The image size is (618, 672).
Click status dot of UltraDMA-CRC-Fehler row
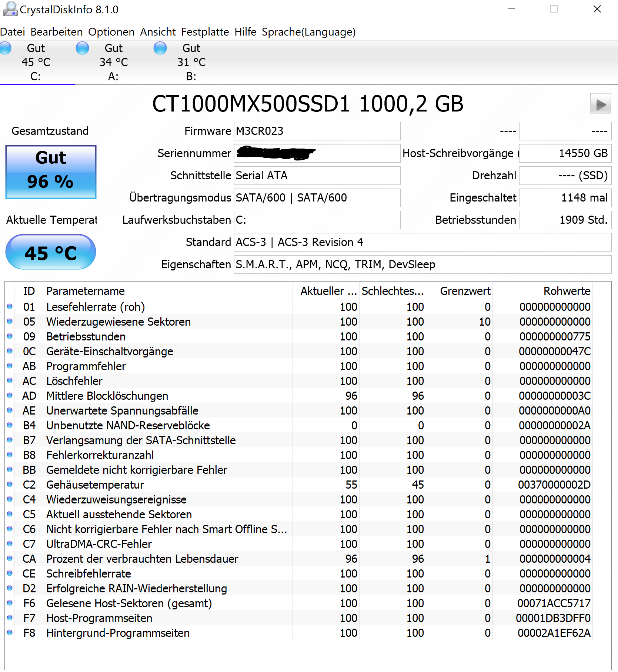pyautogui.click(x=10, y=544)
